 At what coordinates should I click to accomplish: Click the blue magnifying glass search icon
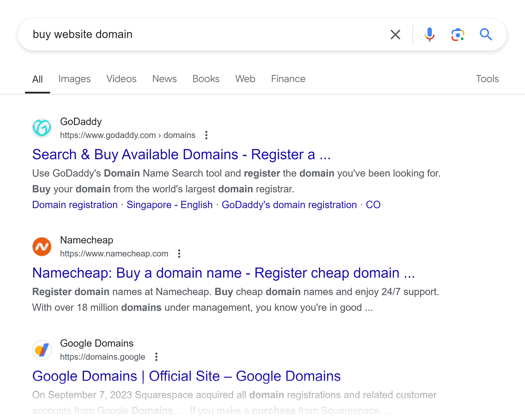[486, 35]
